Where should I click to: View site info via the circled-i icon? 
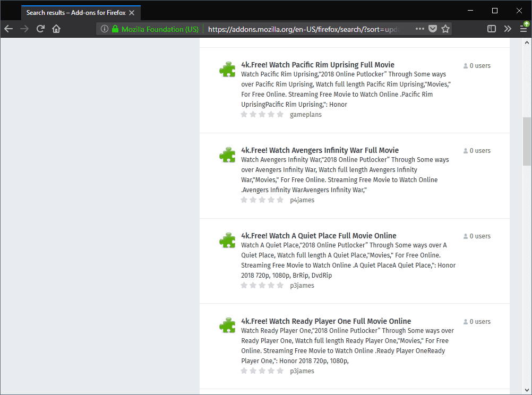click(x=104, y=29)
